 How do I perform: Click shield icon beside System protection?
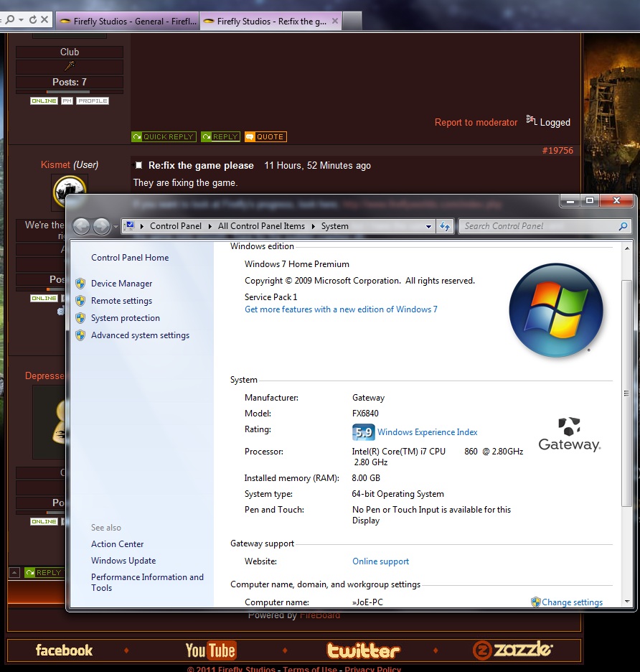point(80,318)
